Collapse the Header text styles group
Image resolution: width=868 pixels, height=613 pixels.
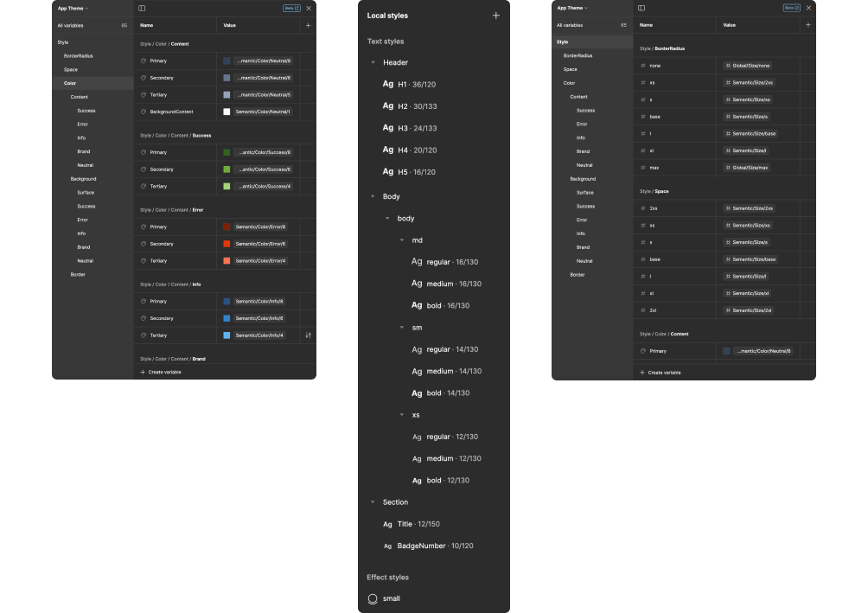373,62
